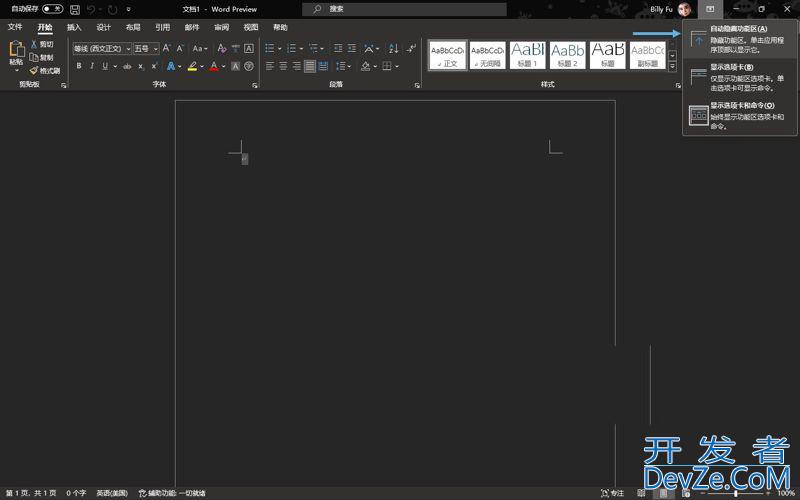Viewport: 800px width, 500px height.
Task: Align text right
Action: pyautogui.click(x=296, y=66)
